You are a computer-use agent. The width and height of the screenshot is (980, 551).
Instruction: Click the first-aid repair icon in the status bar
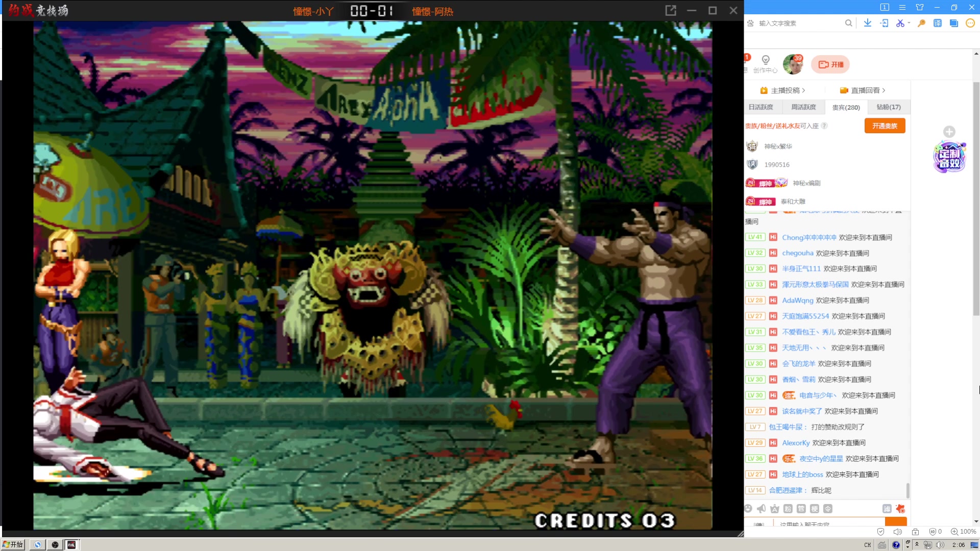(x=915, y=532)
